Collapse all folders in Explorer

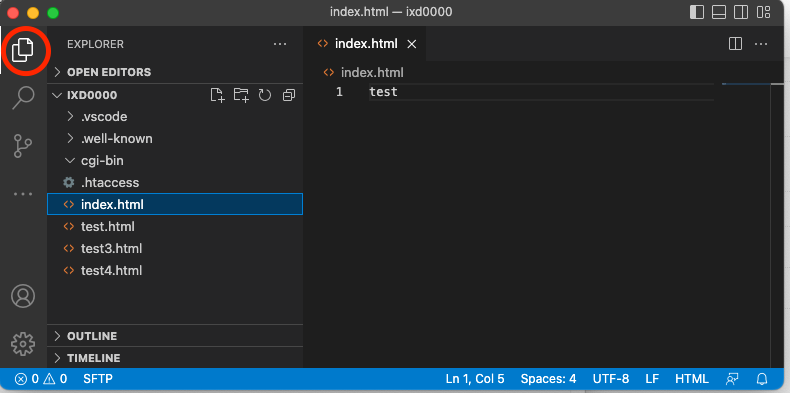[289, 95]
